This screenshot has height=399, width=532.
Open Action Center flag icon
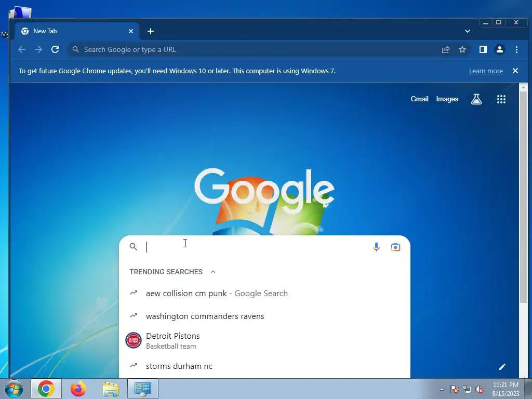(455, 389)
